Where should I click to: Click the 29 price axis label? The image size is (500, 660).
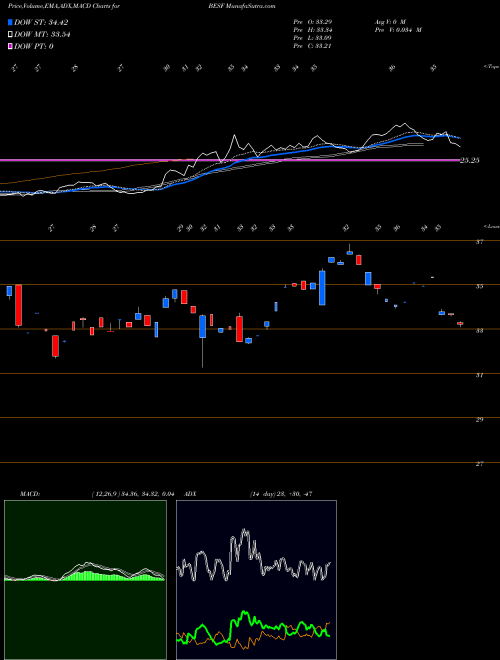click(x=479, y=419)
